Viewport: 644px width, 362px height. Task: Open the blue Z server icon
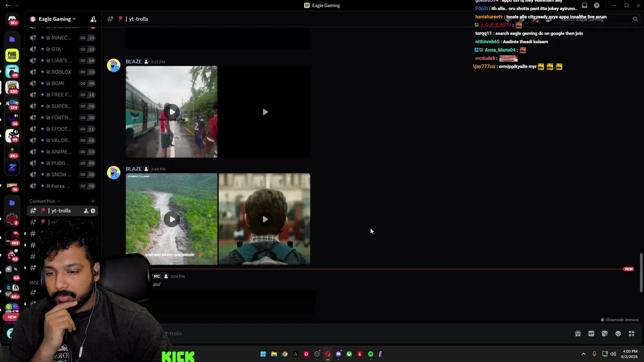pyautogui.click(x=12, y=167)
